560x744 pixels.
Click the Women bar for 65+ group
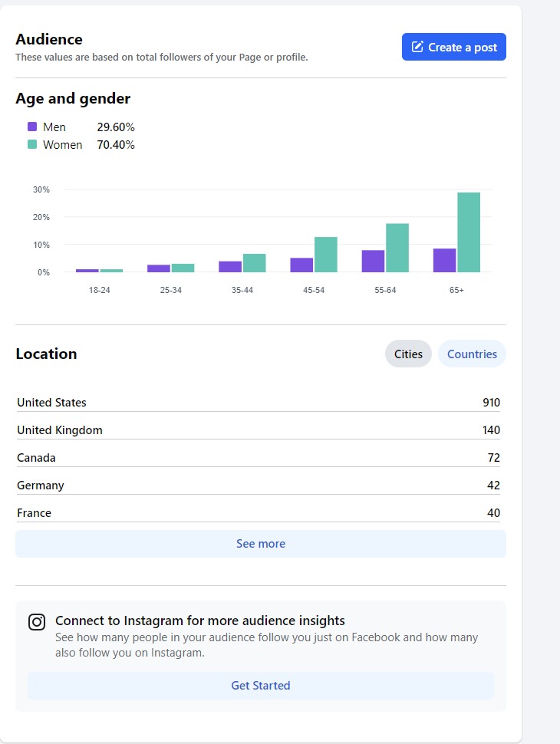[x=469, y=232]
